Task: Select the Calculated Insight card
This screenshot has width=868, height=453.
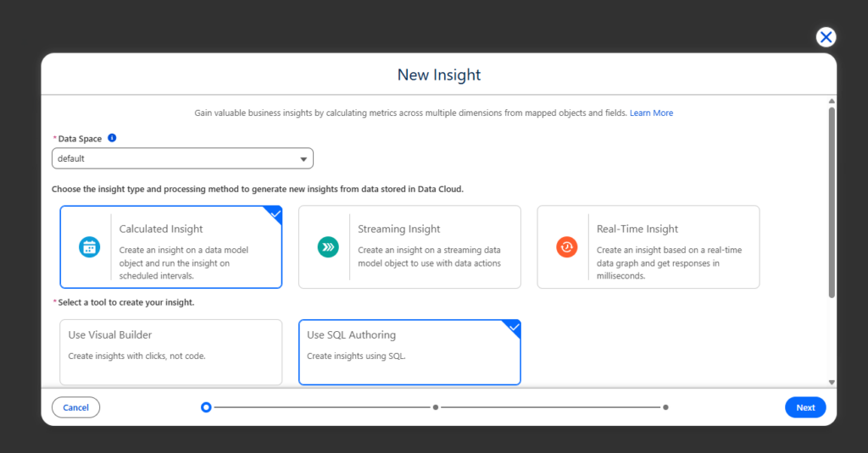Action: pos(171,247)
